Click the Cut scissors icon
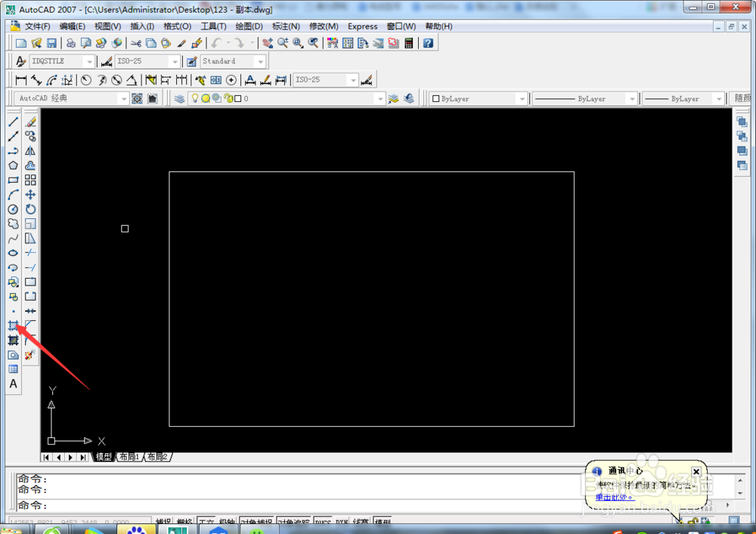Screen dimensions: 756x534 pos(136,43)
